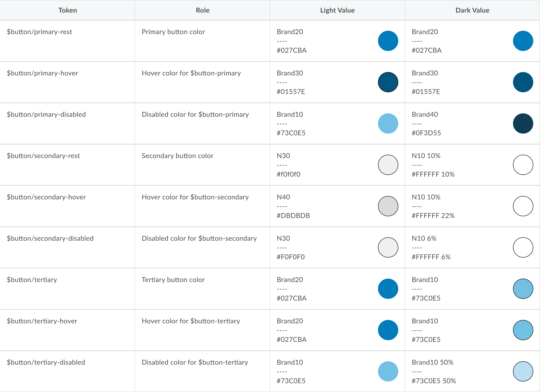Select dark Brand10 50% swatch for tertiary-disabled
The height and width of the screenshot is (392, 540).
[523, 371]
